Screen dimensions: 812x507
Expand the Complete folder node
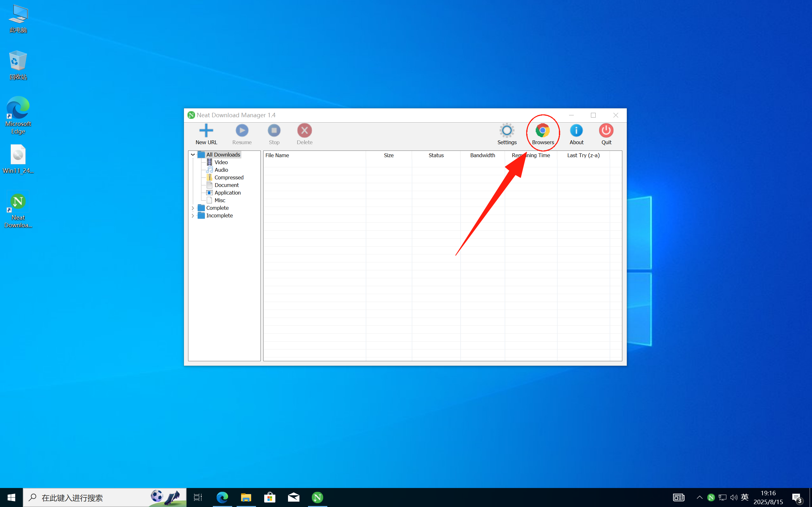coord(193,208)
